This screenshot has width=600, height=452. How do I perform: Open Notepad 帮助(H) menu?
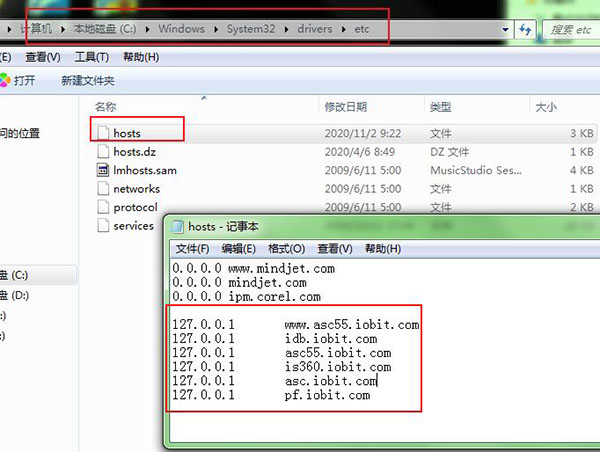click(383, 249)
